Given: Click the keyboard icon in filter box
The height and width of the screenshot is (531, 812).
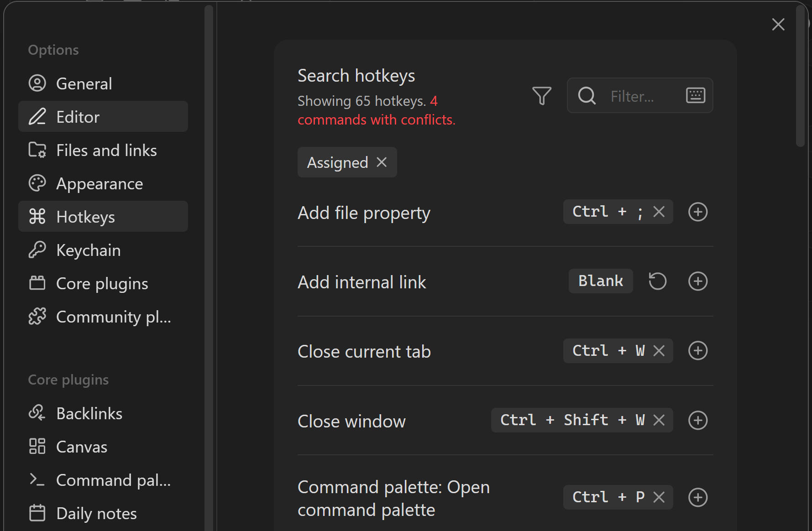Looking at the screenshot, I should click(x=695, y=96).
